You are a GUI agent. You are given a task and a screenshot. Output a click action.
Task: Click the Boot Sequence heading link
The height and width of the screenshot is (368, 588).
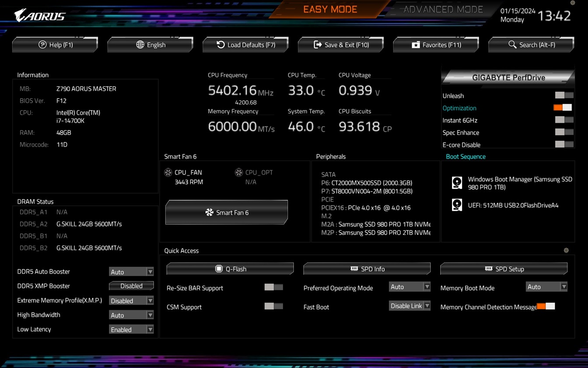[465, 156]
